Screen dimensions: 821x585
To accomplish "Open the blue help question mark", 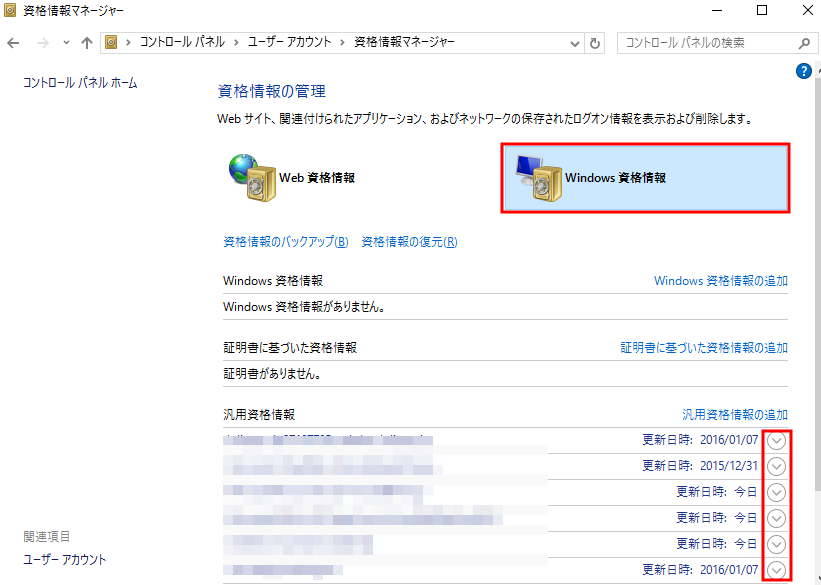I will (x=803, y=71).
